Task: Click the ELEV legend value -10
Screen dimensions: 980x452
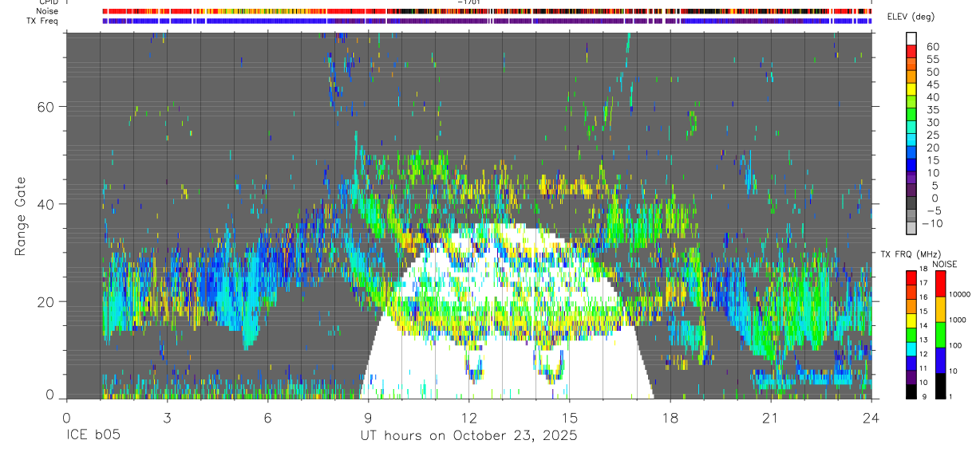Action: pos(931,223)
